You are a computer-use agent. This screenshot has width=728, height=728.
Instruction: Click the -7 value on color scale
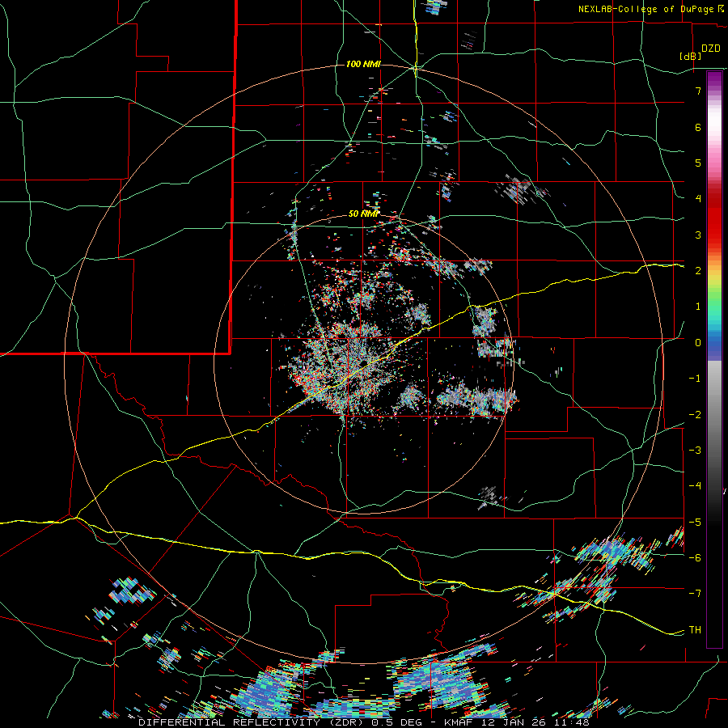pos(695,594)
